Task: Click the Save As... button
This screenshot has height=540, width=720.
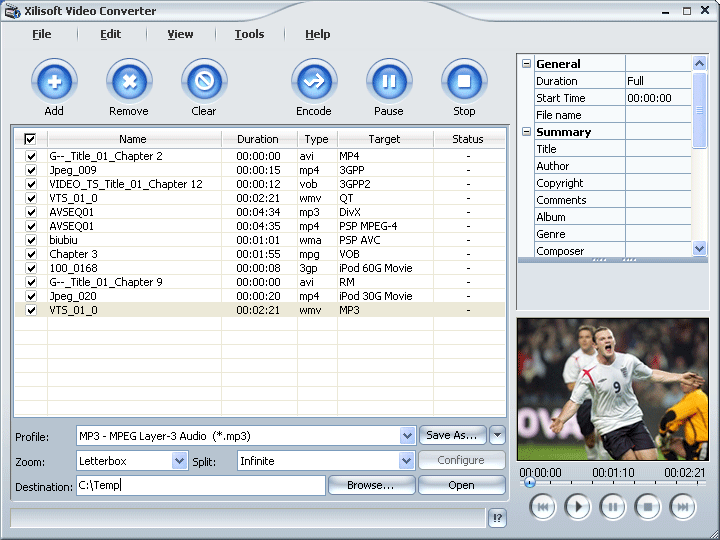Action: [452, 435]
